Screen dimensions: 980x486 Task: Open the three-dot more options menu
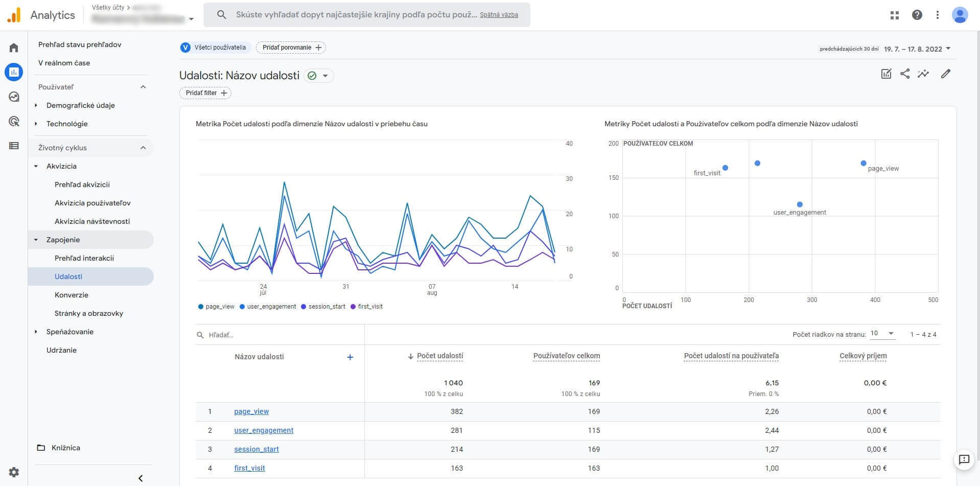[x=937, y=15]
